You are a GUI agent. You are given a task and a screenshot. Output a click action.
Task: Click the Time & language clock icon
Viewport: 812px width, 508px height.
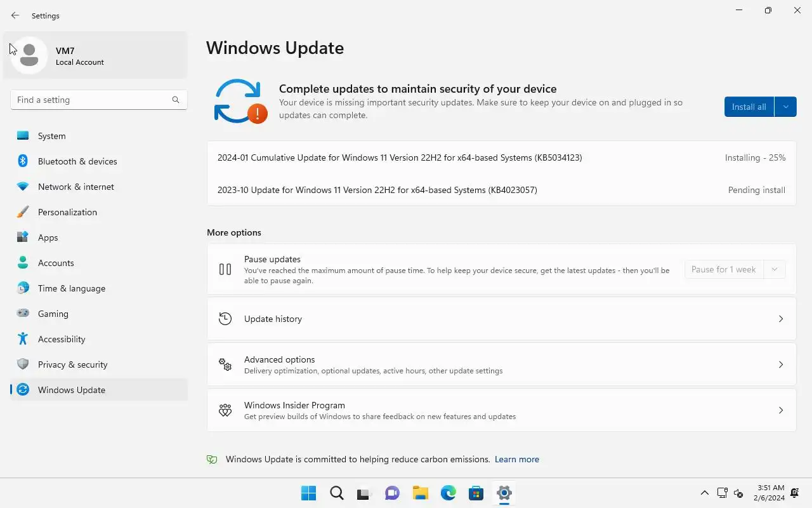pos(23,288)
